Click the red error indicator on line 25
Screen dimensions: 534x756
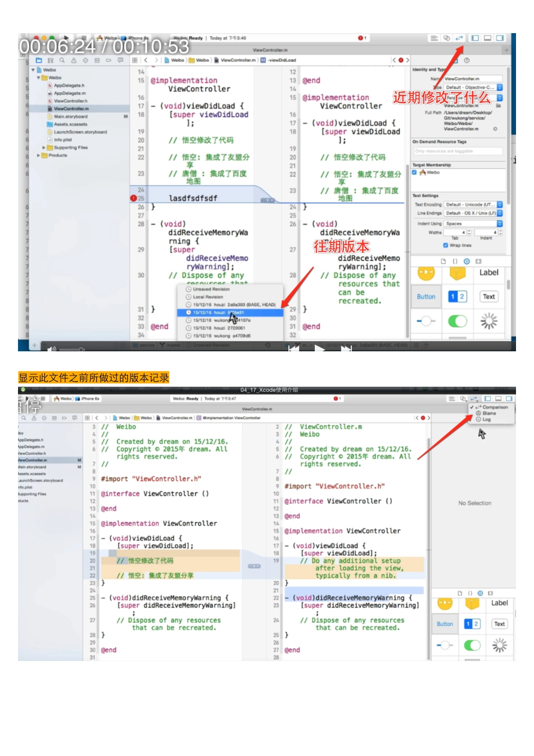coord(134,198)
